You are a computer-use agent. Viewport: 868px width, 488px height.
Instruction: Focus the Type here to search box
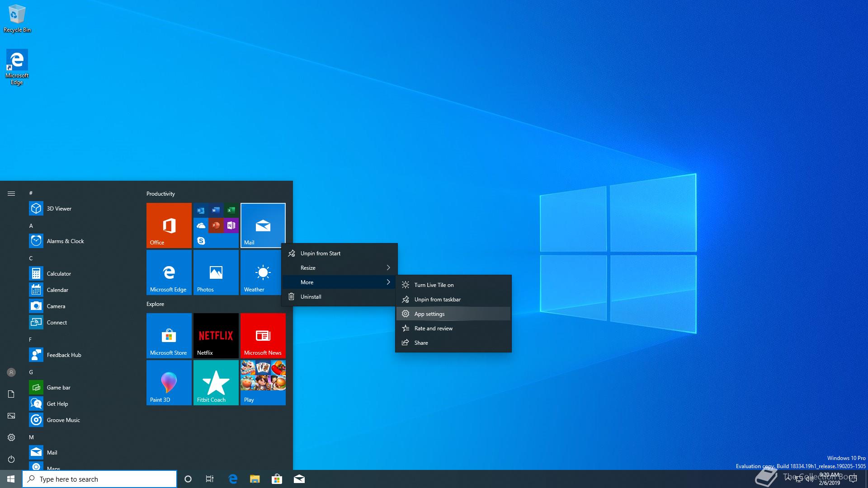(99, 479)
